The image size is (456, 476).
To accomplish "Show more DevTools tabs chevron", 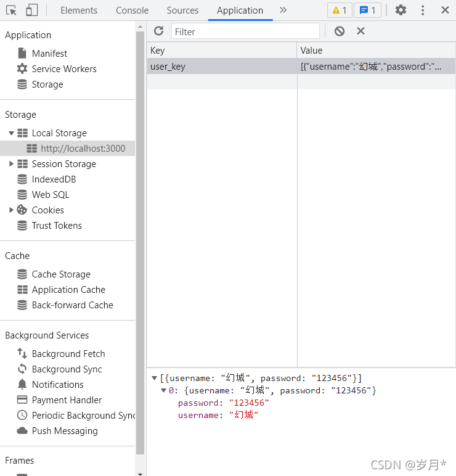I will (283, 10).
